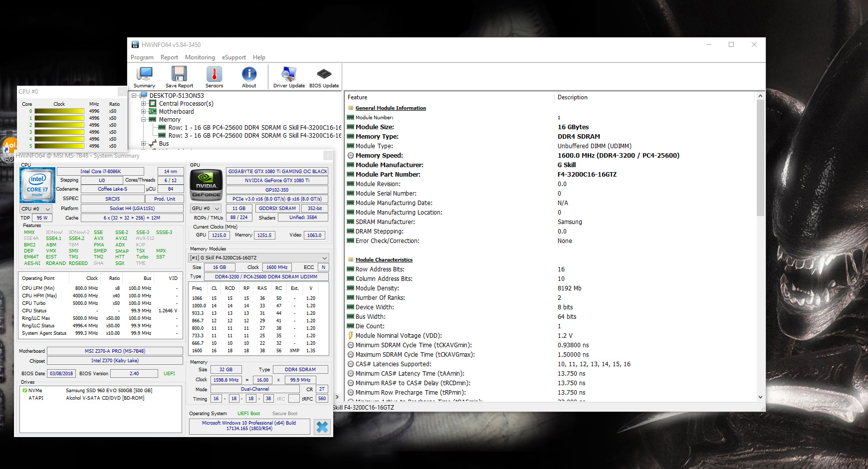This screenshot has height=469, width=868.
Task: Click the BIOS Date 03/08/2018 field
Action: [61, 373]
